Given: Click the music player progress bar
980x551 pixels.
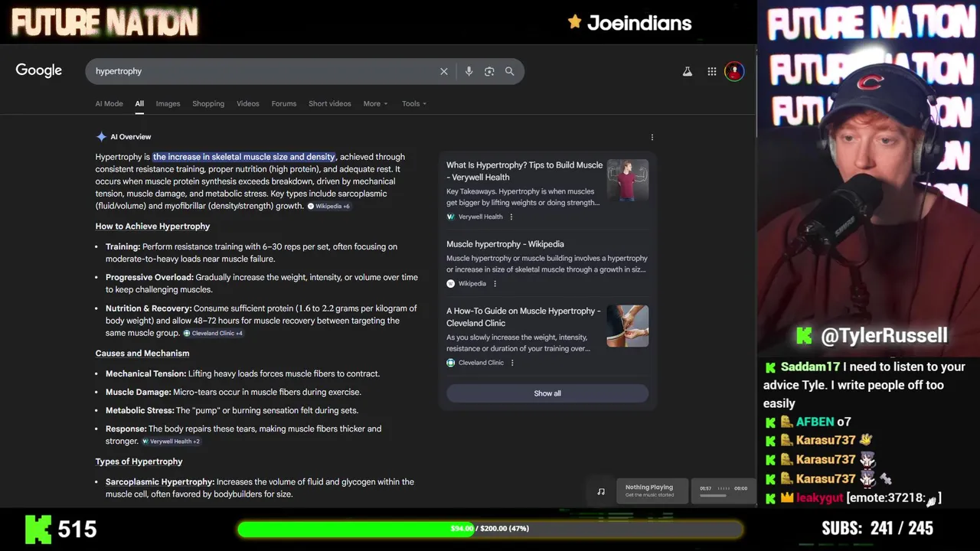Looking at the screenshot, I should tap(713, 495).
